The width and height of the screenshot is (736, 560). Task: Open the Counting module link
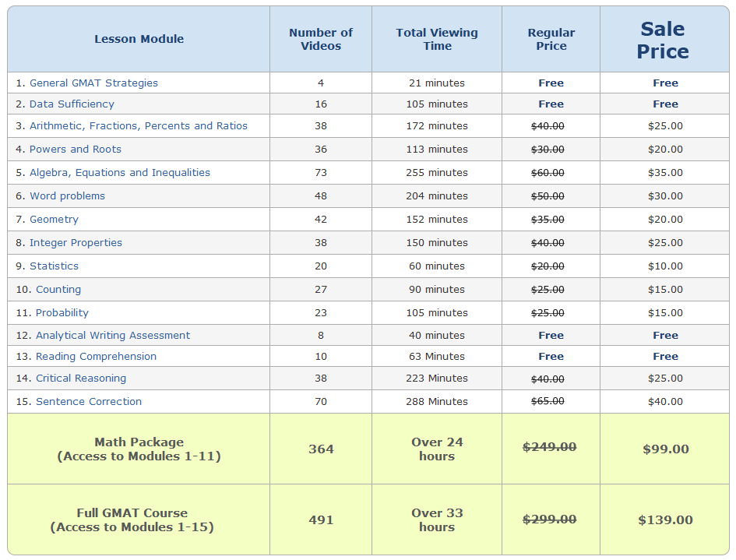[x=58, y=290]
